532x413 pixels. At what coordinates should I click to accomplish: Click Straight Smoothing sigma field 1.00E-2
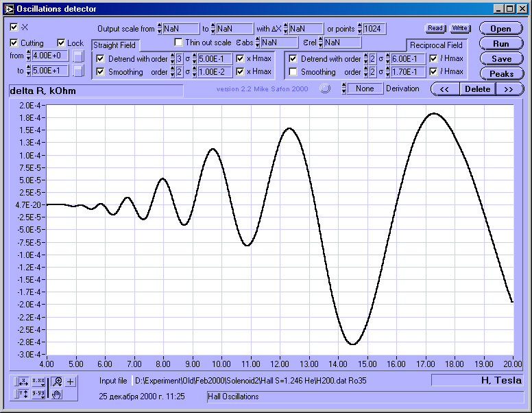215,71
